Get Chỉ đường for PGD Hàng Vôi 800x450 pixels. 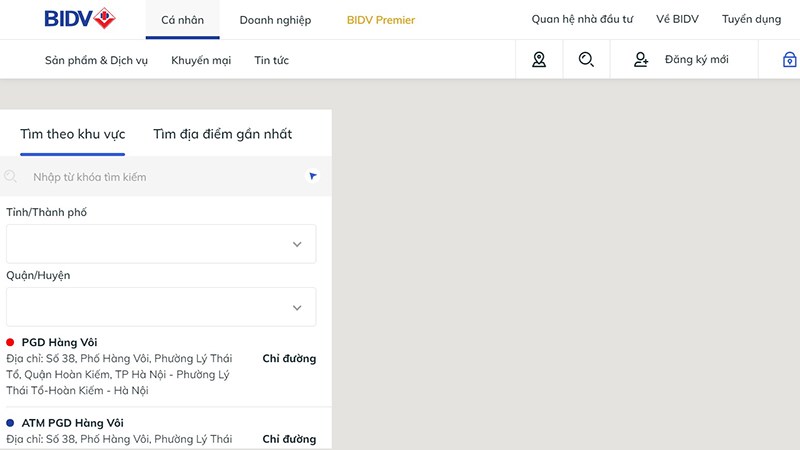(289, 358)
